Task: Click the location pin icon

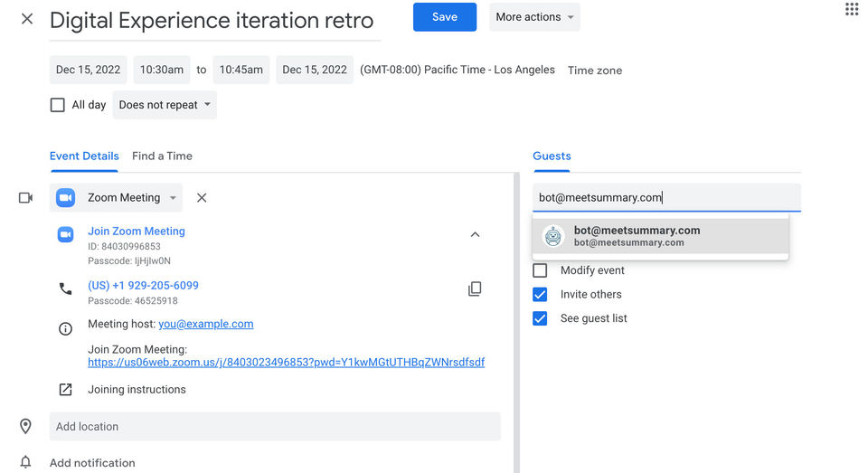Action: coord(25,426)
